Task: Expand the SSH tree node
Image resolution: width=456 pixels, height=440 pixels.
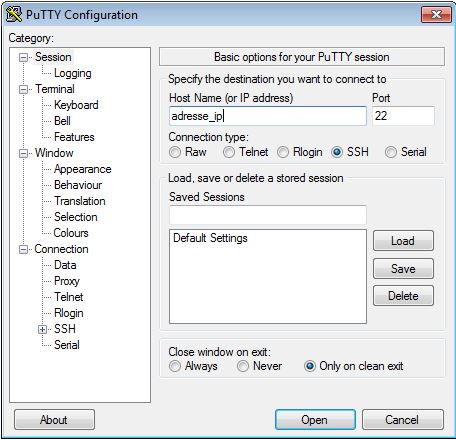Action: pos(42,329)
